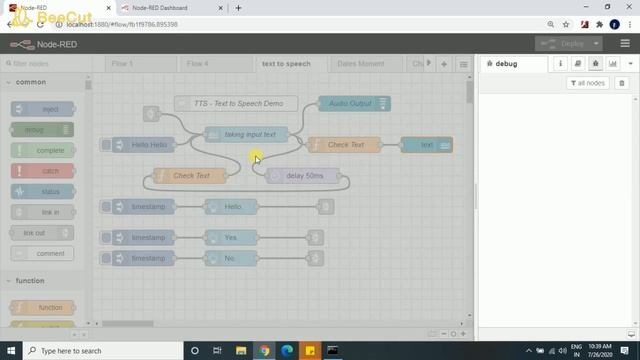Image resolution: width=640 pixels, height=360 pixels.
Task: Trigger the timestamp inject feeding No
Action: click(x=106, y=258)
